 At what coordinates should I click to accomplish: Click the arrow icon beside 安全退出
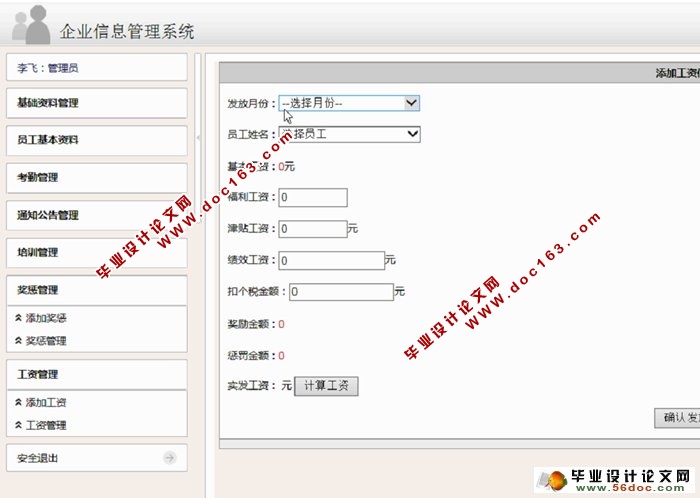click(170, 457)
